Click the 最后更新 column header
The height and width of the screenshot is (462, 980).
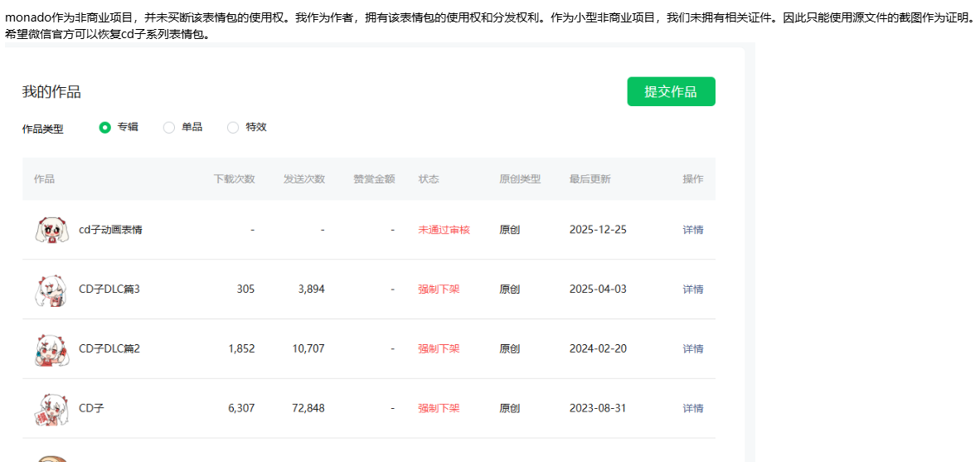tap(589, 179)
